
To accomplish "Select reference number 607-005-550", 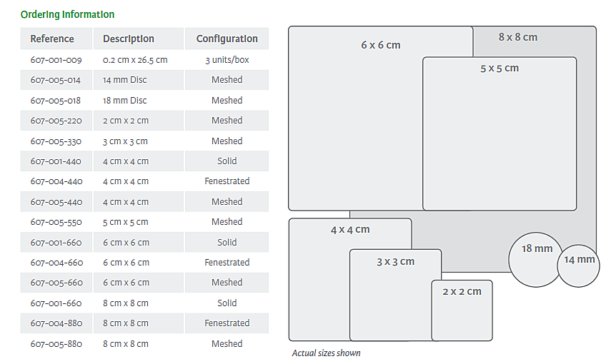I will (56, 222).
